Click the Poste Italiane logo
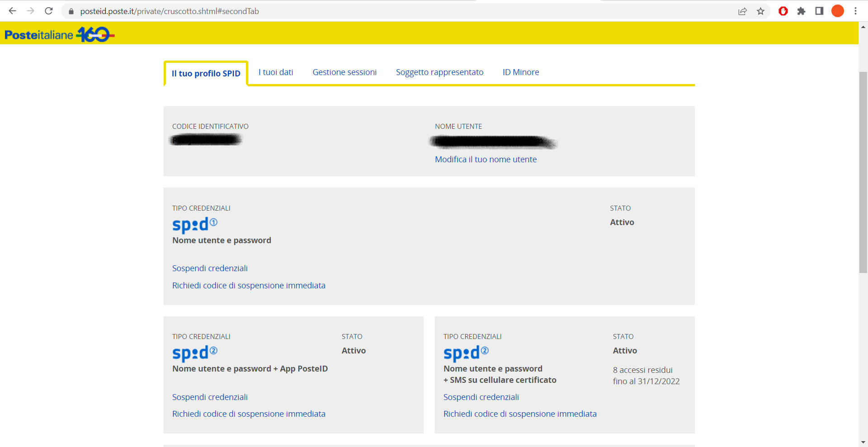 point(59,34)
